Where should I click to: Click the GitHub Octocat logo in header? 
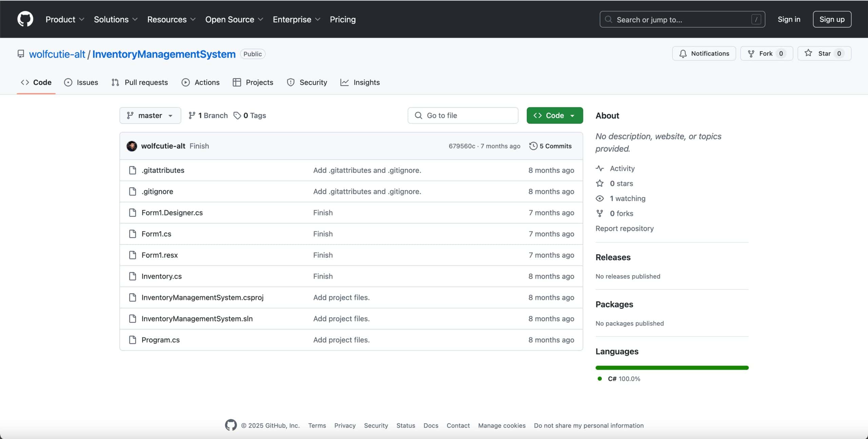pos(25,19)
